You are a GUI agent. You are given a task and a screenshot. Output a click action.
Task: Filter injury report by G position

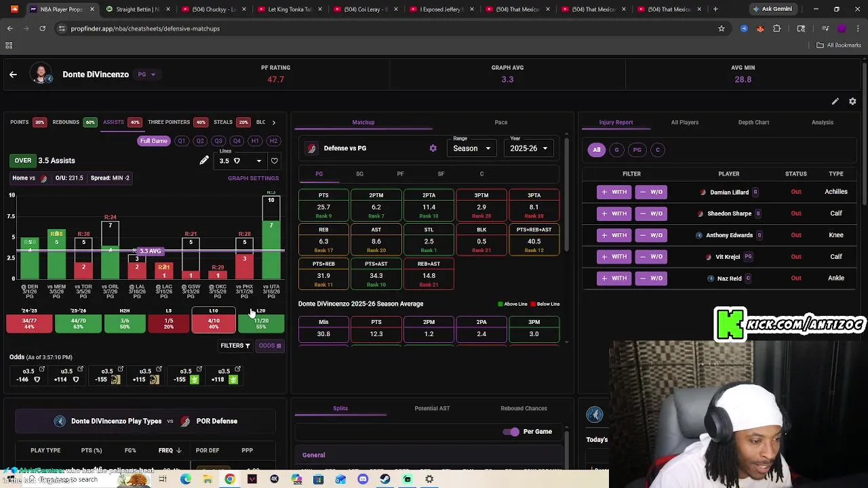point(616,150)
